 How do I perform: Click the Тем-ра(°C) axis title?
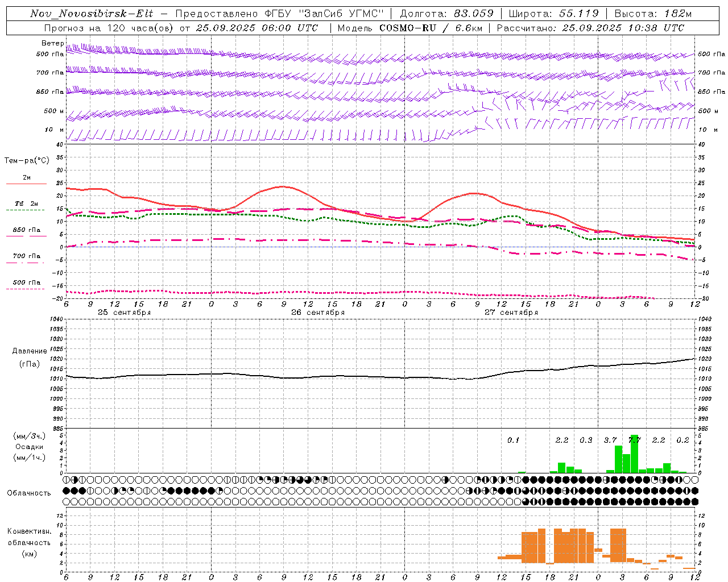pyautogui.click(x=27, y=161)
